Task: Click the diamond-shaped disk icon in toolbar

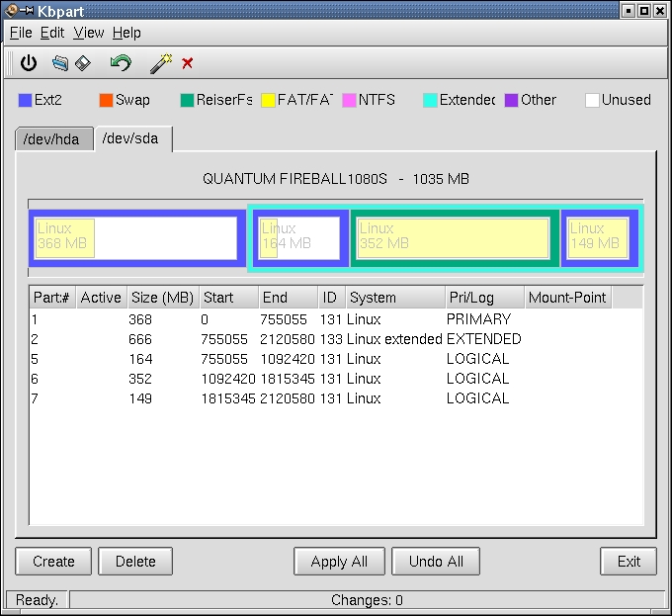Action: [83, 63]
